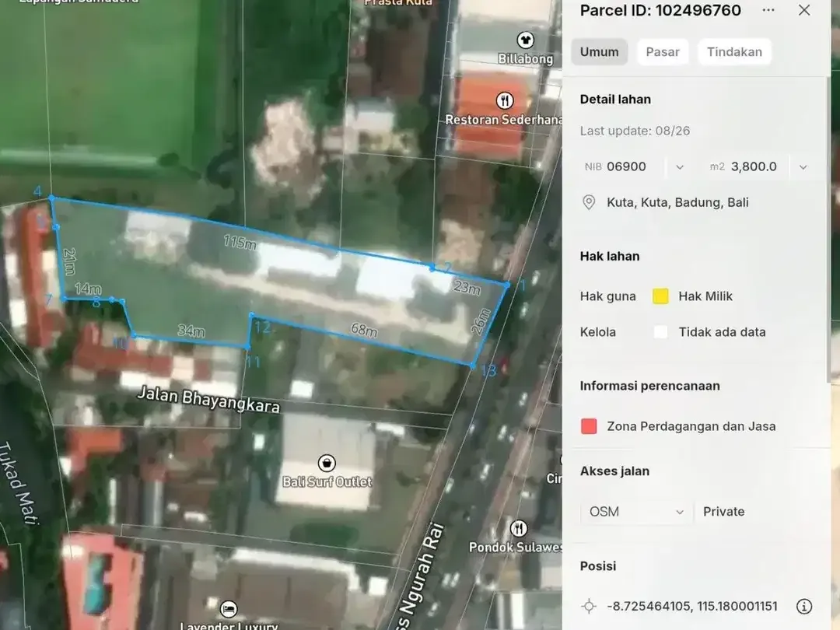This screenshot has width=840, height=630.
Task: Click the red Zona Perdagangan dan Jasa swatch
Action: pyautogui.click(x=589, y=426)
